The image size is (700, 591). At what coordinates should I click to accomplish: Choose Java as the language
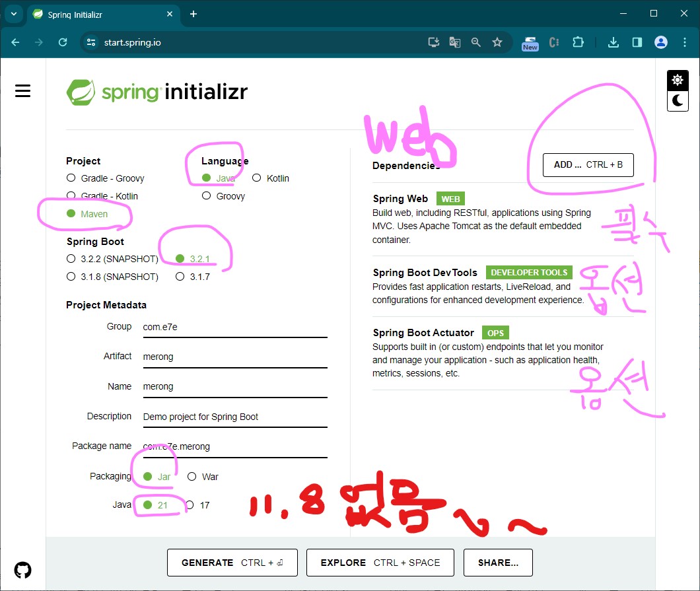click(x=219, y=178)
